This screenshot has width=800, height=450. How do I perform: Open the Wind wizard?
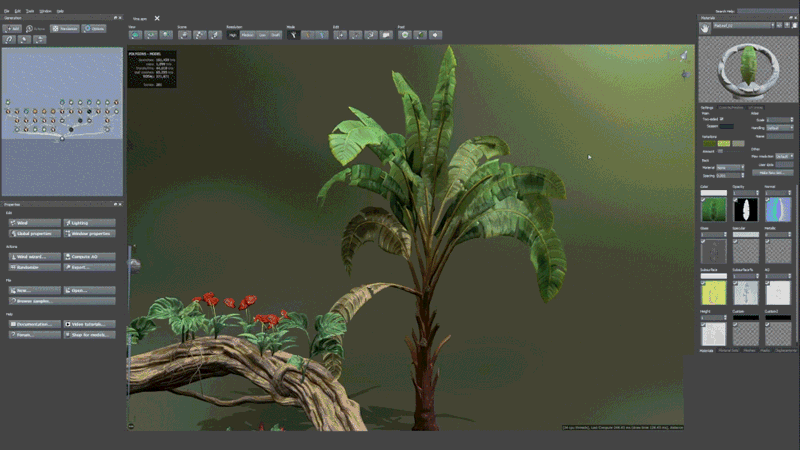[x=35, y=257]
